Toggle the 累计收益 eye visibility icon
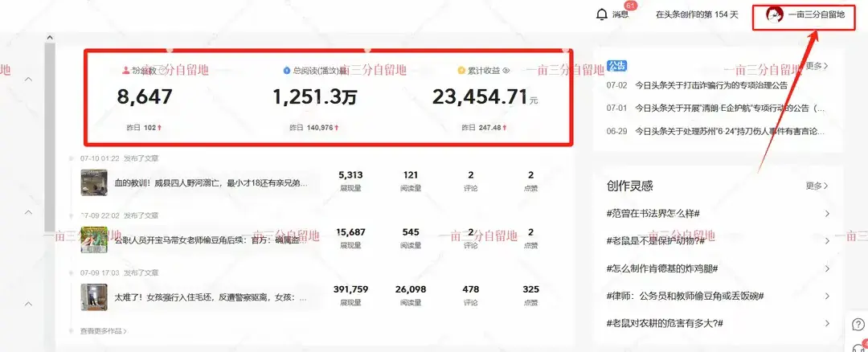 pyautogui.click(x=506, y=70)
